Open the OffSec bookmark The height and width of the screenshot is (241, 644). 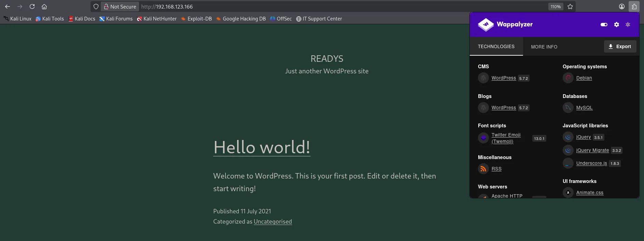pyautogui.click(x=281, y=19)
